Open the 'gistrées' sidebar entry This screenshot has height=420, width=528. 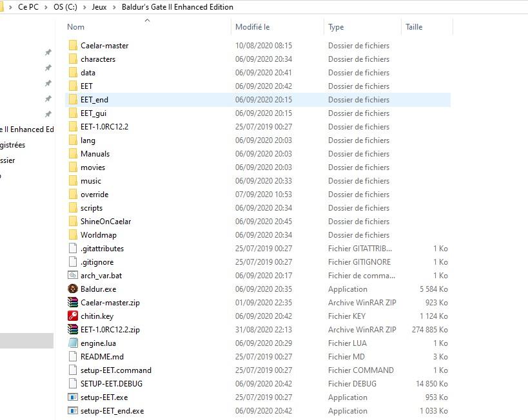click(12, 145)
